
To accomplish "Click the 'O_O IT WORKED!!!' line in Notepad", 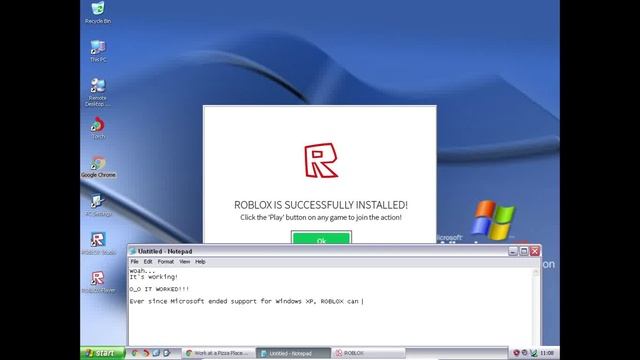I will [160, 289].
